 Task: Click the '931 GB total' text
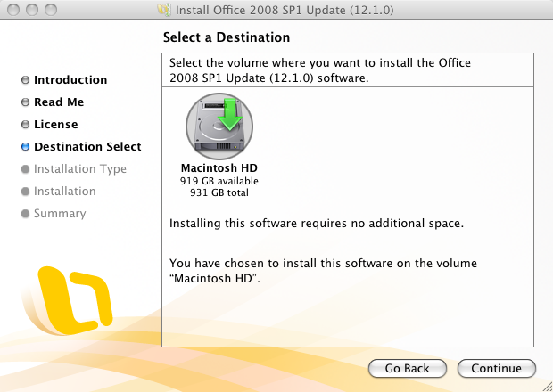219,192
